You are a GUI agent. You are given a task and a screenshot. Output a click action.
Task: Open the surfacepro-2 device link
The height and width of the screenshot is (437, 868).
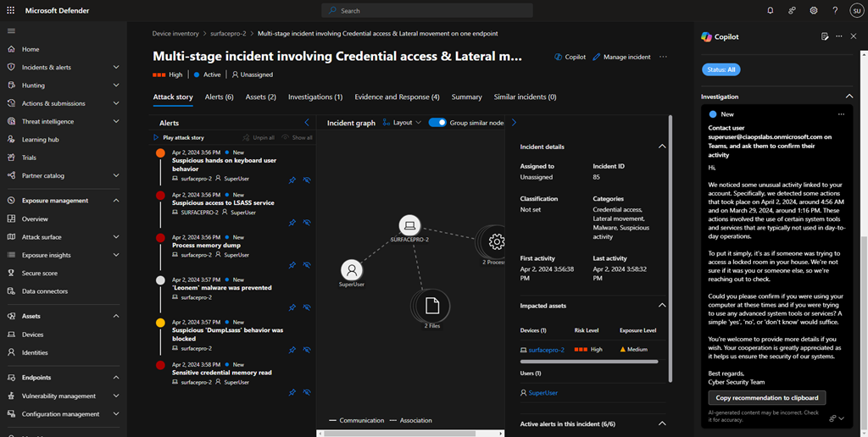coord(546,348)
